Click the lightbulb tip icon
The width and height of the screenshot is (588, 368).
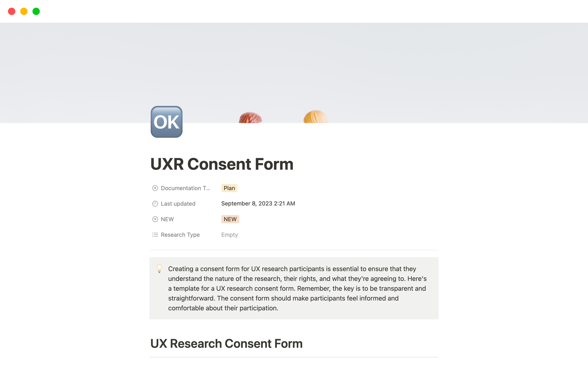click(159, 268)
